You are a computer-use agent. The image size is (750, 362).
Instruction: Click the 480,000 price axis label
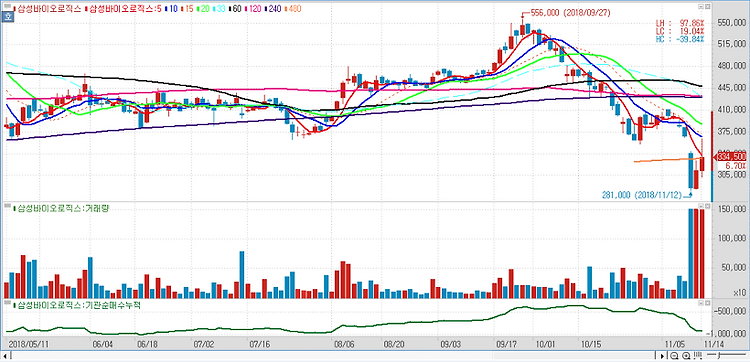tap(732, 66)
